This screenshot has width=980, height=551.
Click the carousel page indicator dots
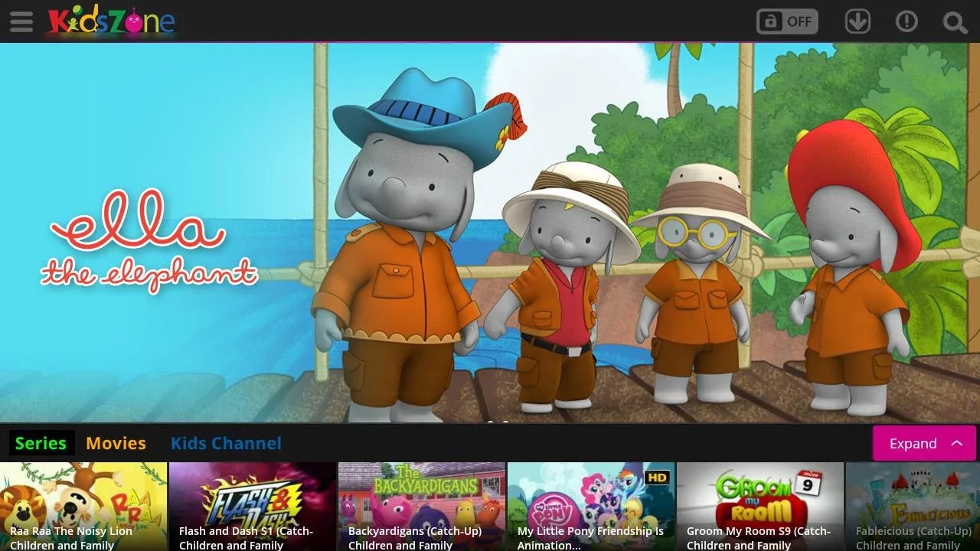498,423
